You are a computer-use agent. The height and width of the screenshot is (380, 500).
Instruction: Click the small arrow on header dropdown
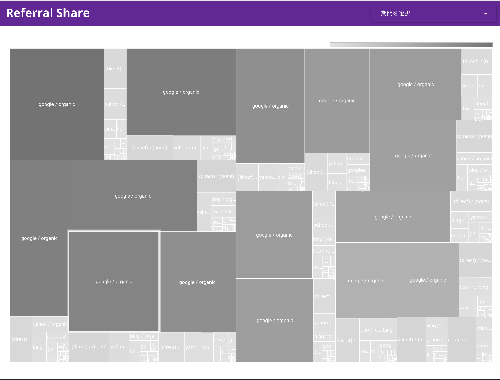pyautogui.click(x=485, y=13)
